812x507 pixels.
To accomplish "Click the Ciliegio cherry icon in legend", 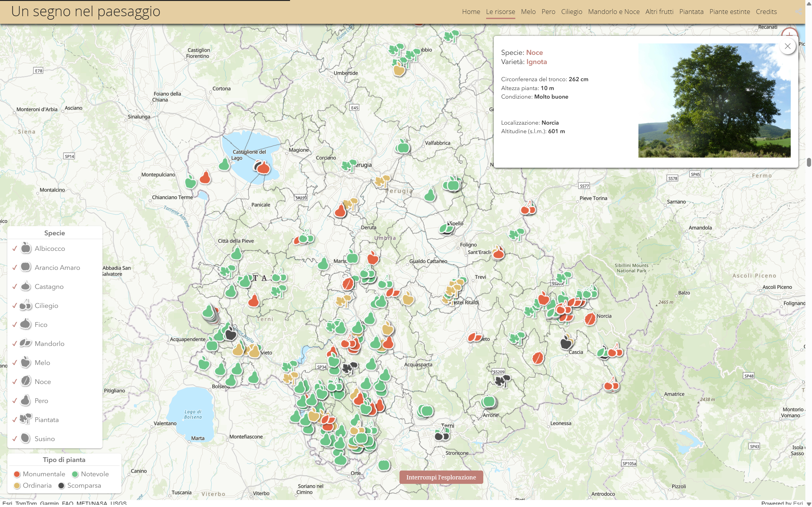I will [25, 305].
